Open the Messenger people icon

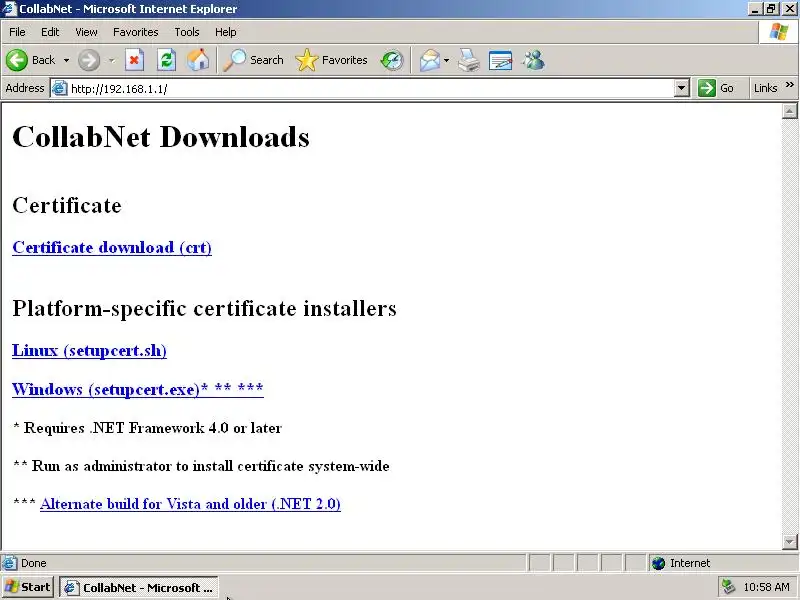pyautogui.click(x=533, y=60)
